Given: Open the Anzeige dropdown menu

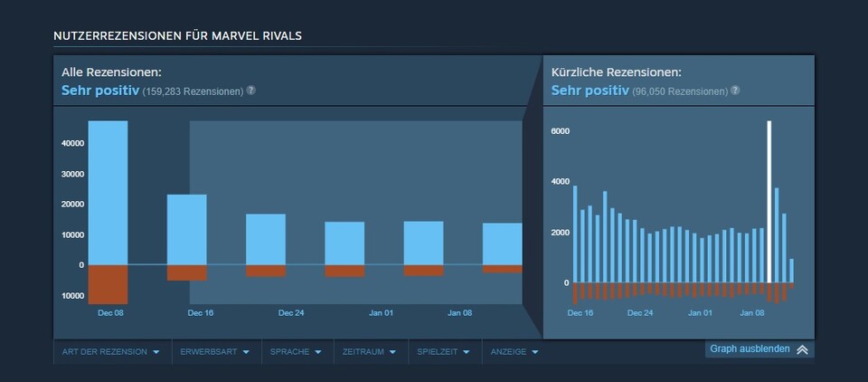Looking at the screenshot, I should click(514, 351).
